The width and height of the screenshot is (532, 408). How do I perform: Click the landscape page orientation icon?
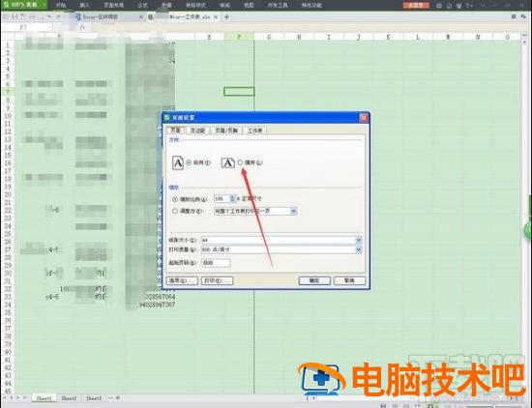pos(228,162)
